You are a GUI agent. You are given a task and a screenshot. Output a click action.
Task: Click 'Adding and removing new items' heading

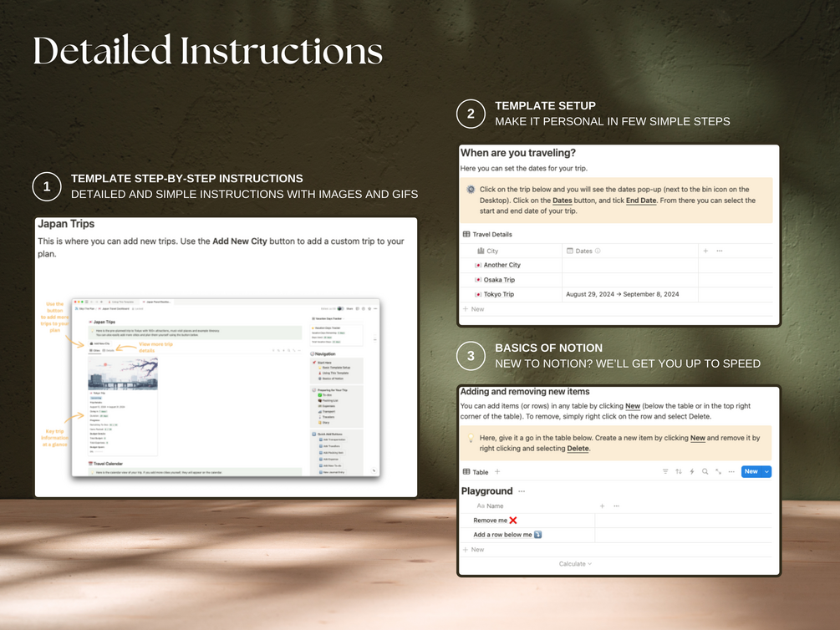(524, 392)
